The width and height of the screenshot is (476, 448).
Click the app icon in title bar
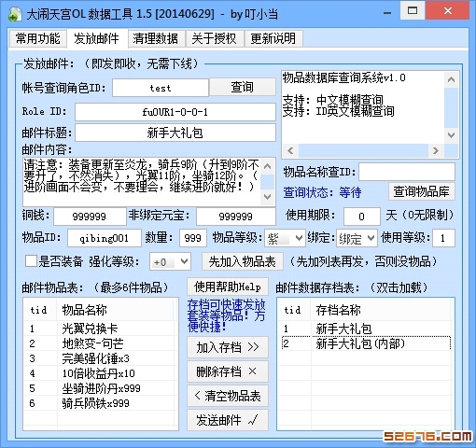[x=14, y=14]
